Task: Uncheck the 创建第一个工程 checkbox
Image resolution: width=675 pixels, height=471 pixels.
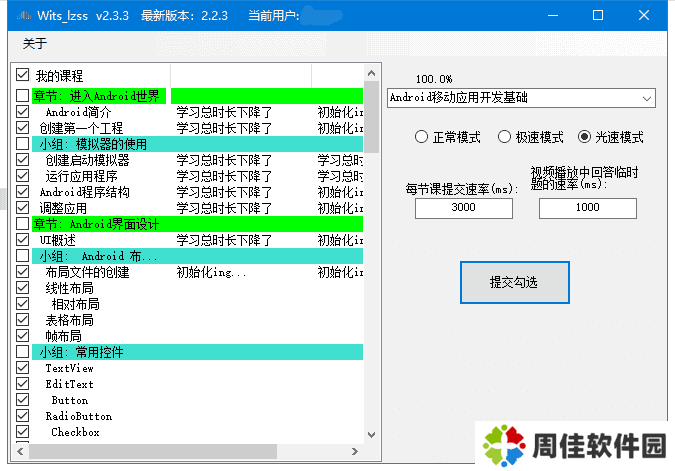Action: click(x=23, y=128)
